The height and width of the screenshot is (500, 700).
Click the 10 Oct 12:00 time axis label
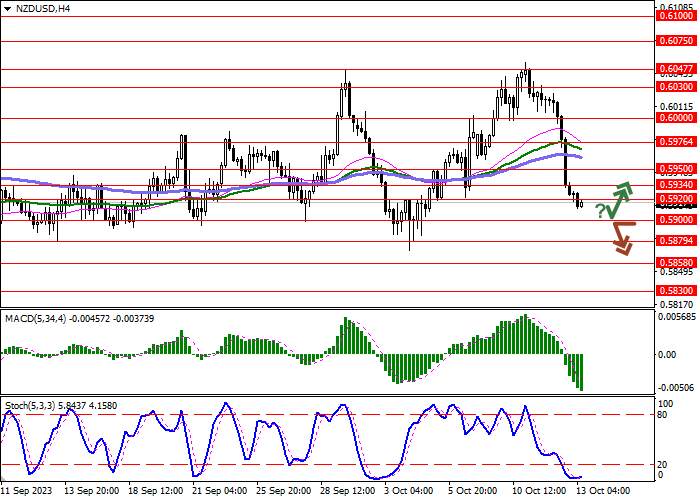[539, 491]
